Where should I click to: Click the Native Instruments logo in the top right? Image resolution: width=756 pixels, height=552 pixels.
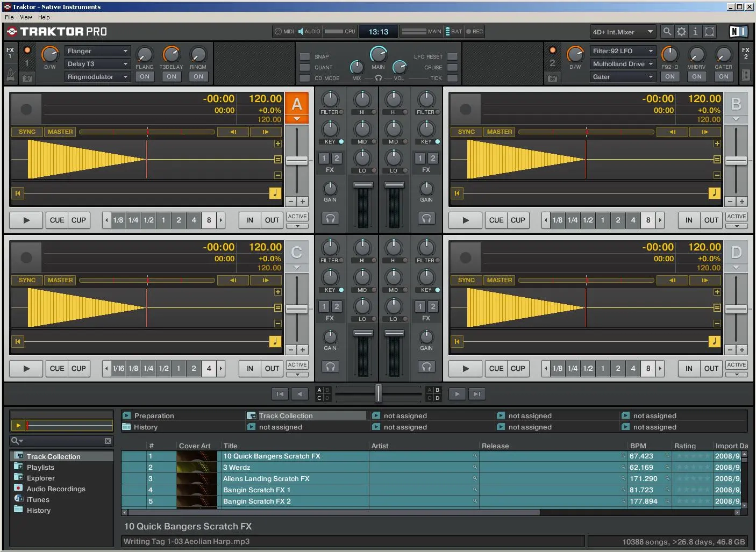tap(738, 31)
